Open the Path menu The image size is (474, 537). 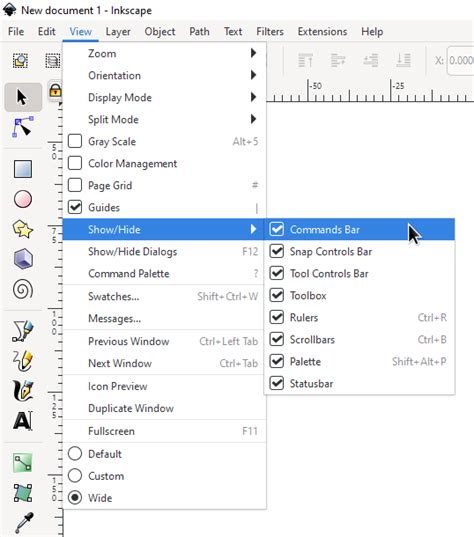click(x=199, y=32)
